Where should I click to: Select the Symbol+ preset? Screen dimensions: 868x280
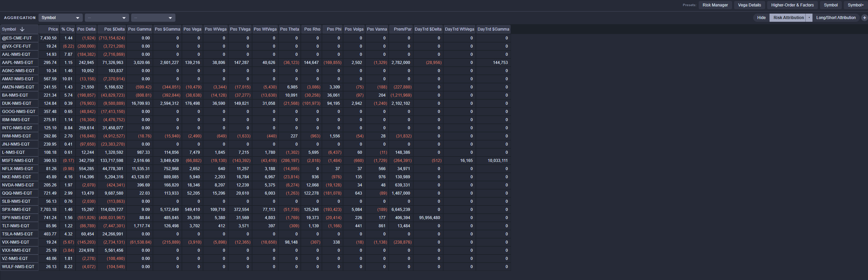pyautogui.click(x=855, y=5)
